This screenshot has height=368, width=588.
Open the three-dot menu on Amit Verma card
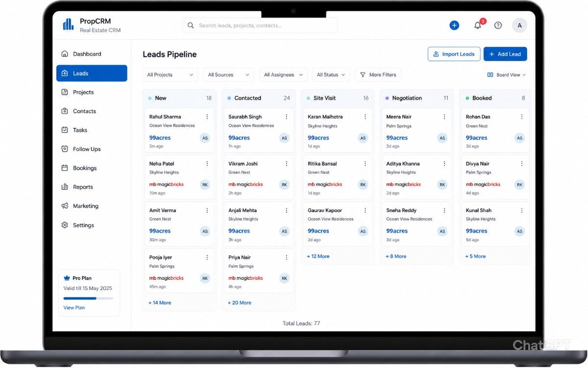[x=207, y=210]
